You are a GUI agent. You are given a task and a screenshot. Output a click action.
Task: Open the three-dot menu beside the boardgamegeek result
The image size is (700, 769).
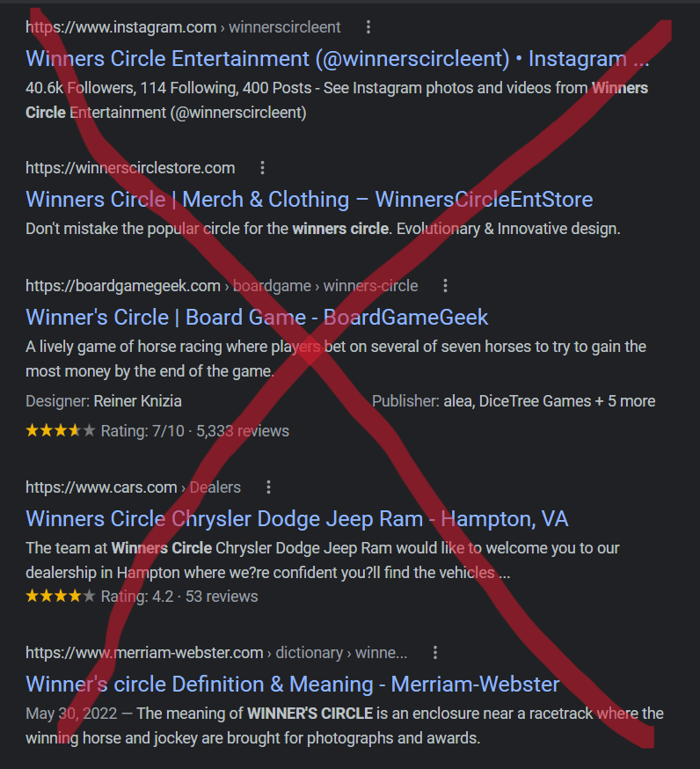(x=445, y=285)
